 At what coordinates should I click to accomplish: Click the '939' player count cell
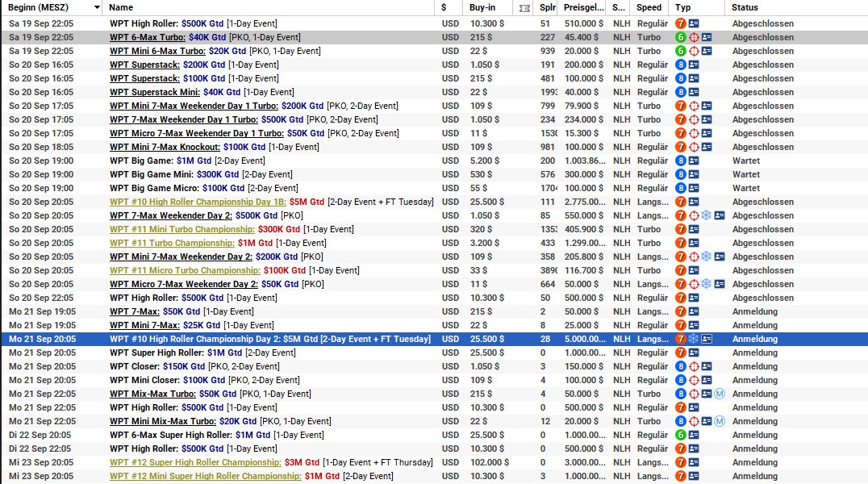pos(548,51)
